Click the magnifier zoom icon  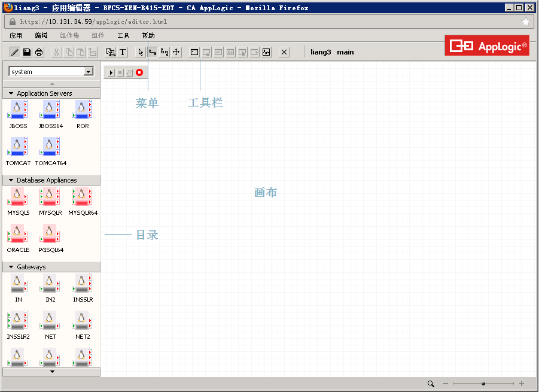click(x=430, y=384)
